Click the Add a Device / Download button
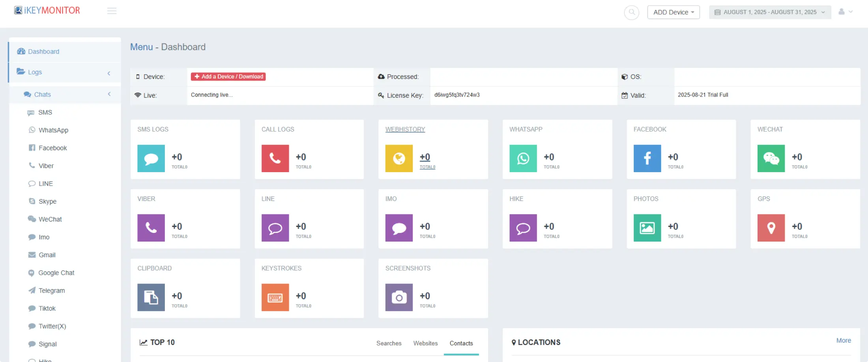This screenshot has height=362, width=868. click(x=228, y=77)
